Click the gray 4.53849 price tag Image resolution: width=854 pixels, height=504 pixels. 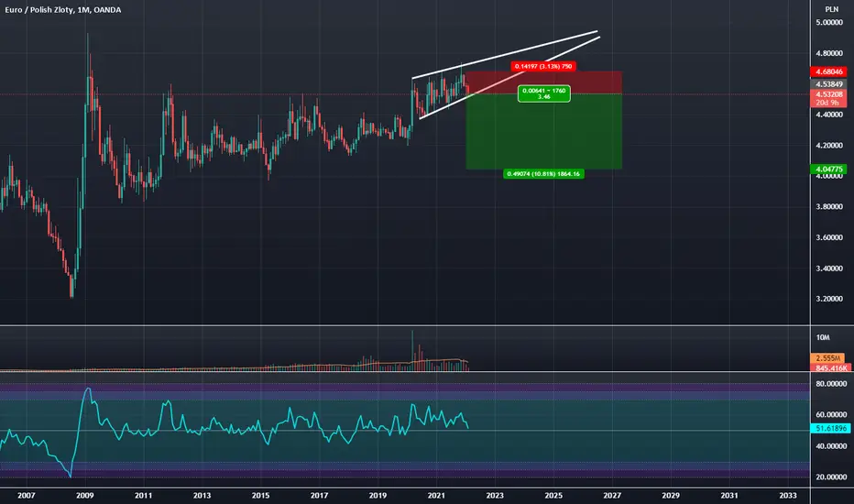828,84
